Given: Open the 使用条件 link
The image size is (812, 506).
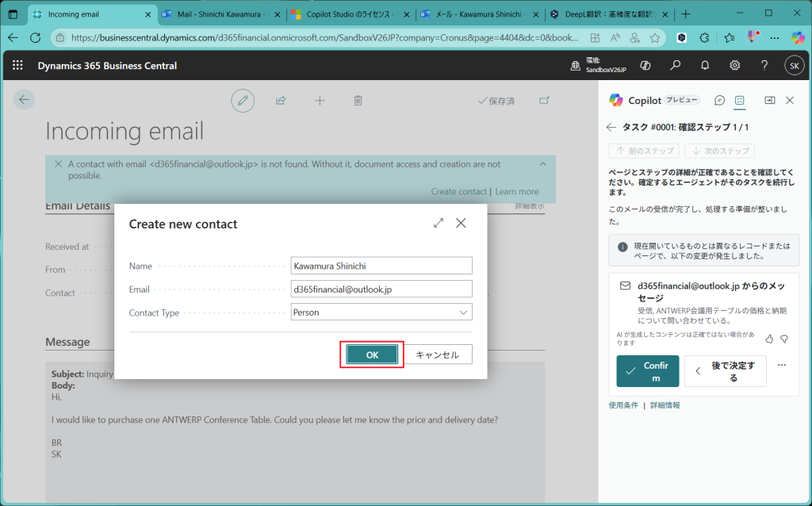Looking at the screenshot, I should [x=623, y=405].
